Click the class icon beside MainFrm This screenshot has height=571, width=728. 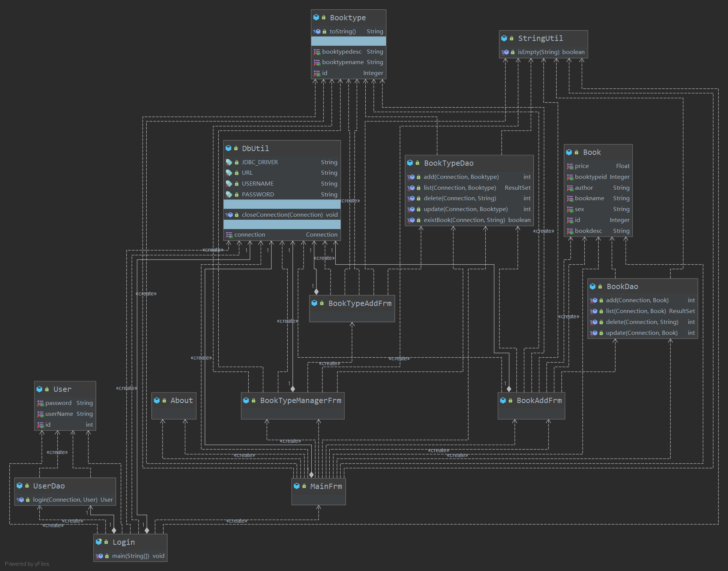tap(297, 486)
